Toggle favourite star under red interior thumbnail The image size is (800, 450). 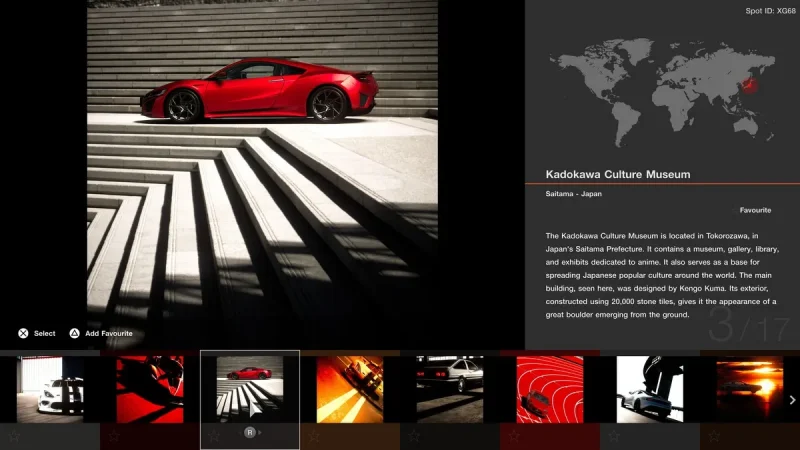pos(114,436)
